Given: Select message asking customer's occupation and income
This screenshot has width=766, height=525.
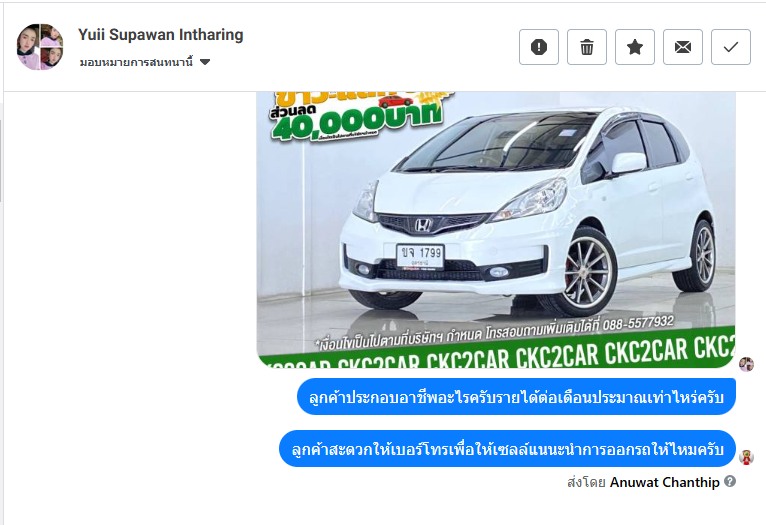Looking at the screenshot, I should 516,397.
